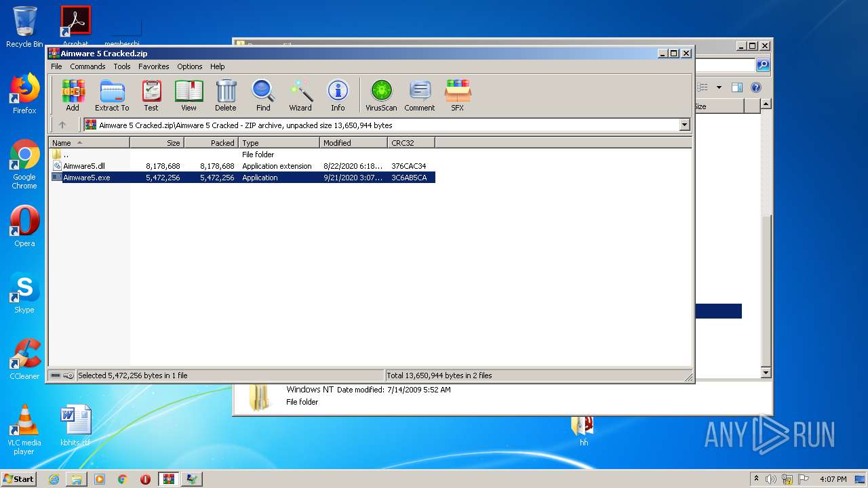868x488 pixels.
Task: Run VirusScan from the toolbar
Action: tap(381, 95)
